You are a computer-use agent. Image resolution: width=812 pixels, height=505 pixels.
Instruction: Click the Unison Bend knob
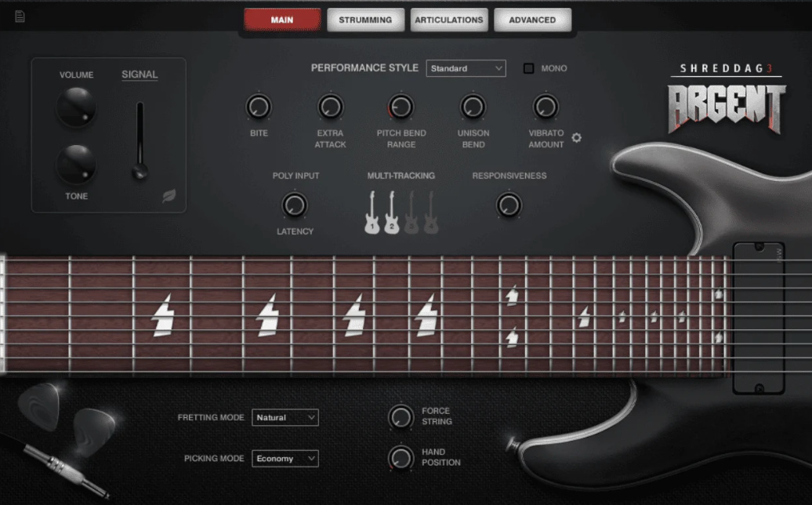(473, 107)
